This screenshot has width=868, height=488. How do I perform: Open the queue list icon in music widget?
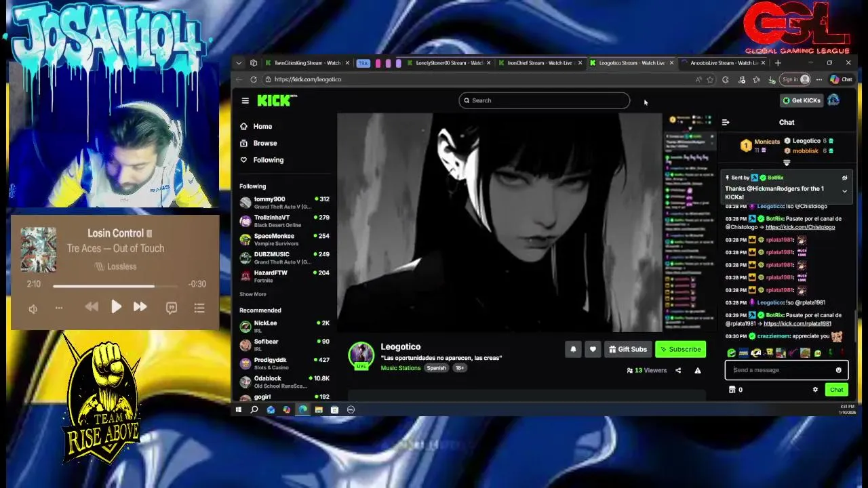199,308
